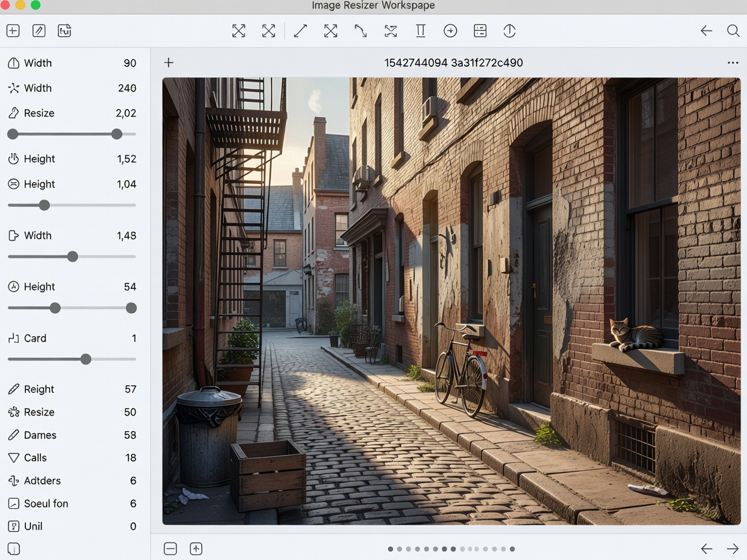The height and width of the screenshot is (560, 747).
Task: Select the Dames row
Action: coord(72,435)
